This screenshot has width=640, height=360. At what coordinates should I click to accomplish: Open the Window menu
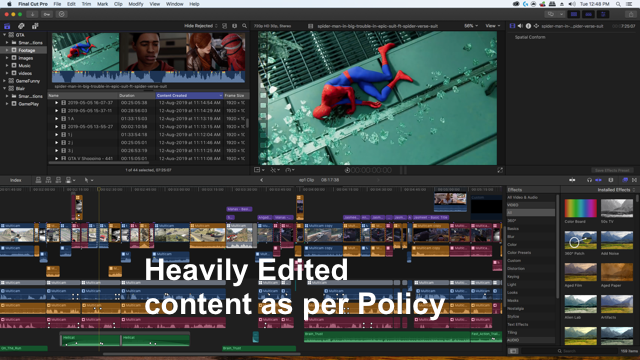(x=175, y=4)
